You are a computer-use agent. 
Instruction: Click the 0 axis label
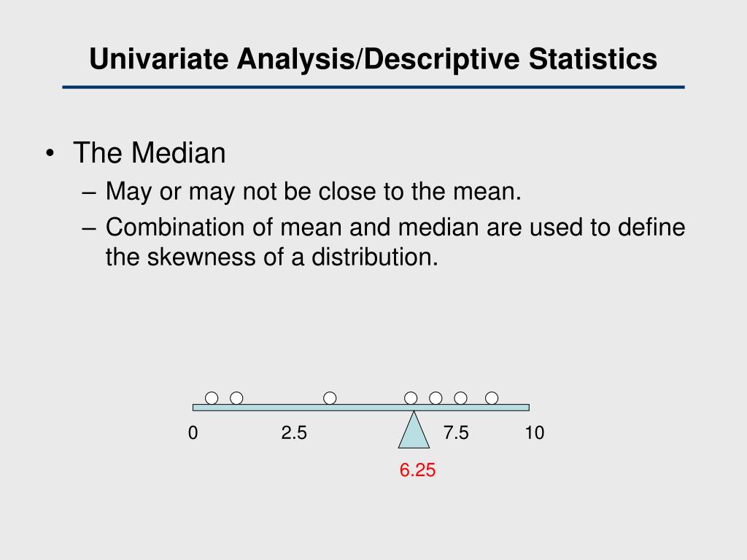click(193, 433)
